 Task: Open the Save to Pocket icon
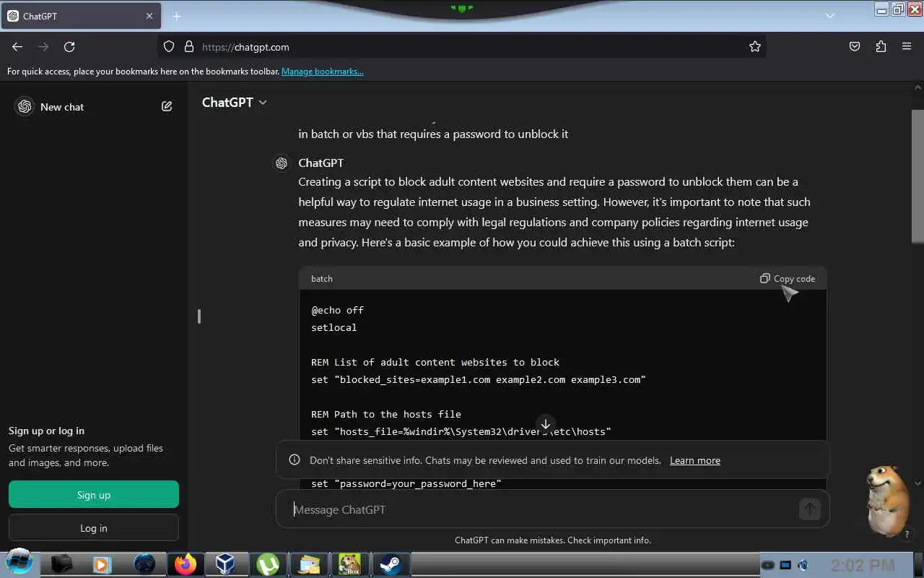pos(855,47)
